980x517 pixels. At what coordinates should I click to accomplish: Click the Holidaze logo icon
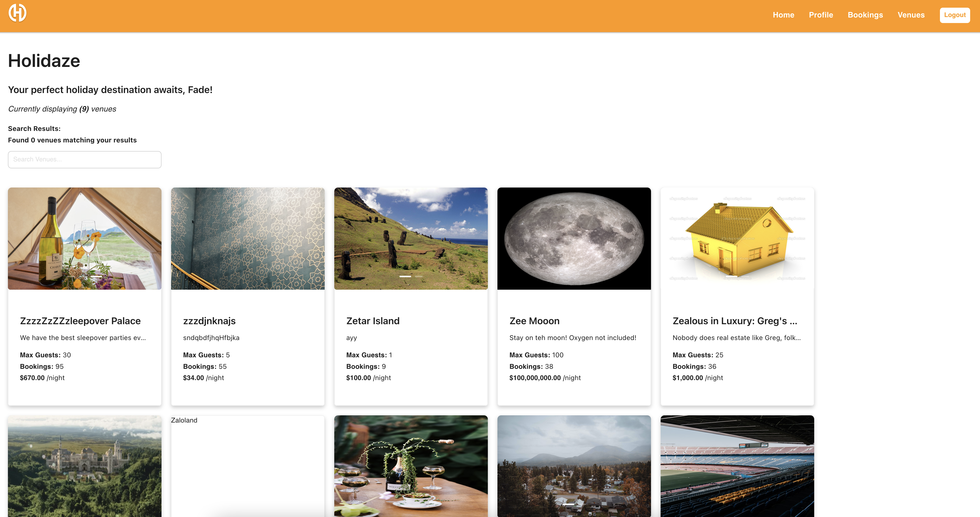tap(18, 13)
